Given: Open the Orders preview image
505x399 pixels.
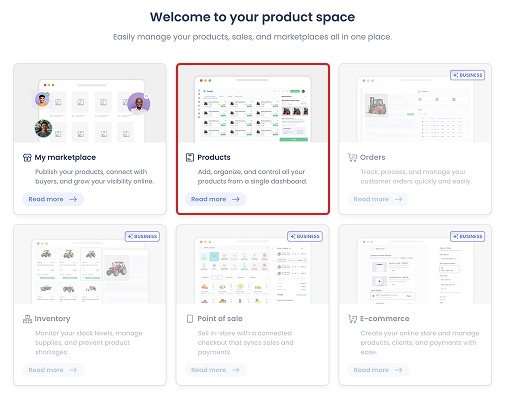Looking at the screenshot, I should click(x=415, y=104).
